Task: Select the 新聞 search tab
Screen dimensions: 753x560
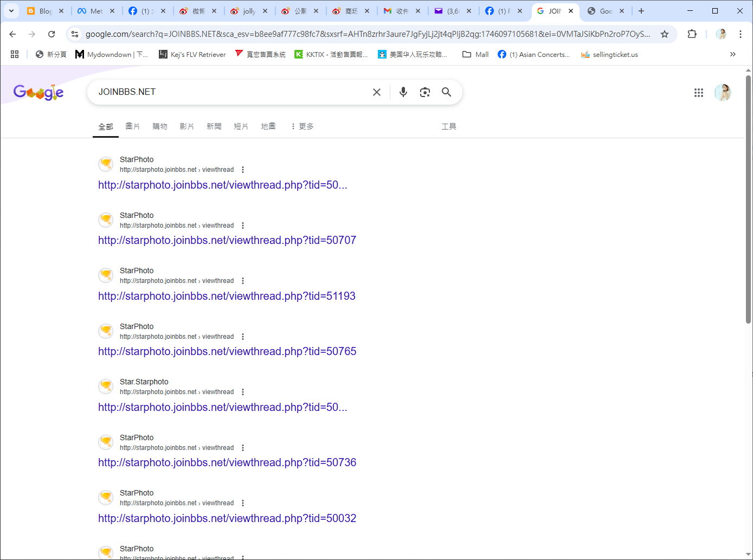Action: 214,126
